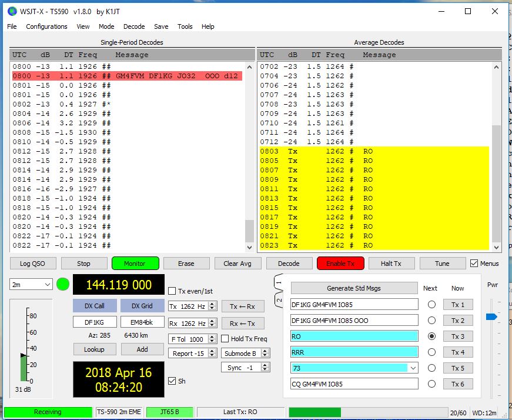The width and height of the screenshot is (512, 420).
Task: Click the Tune button
Action: 442,264
